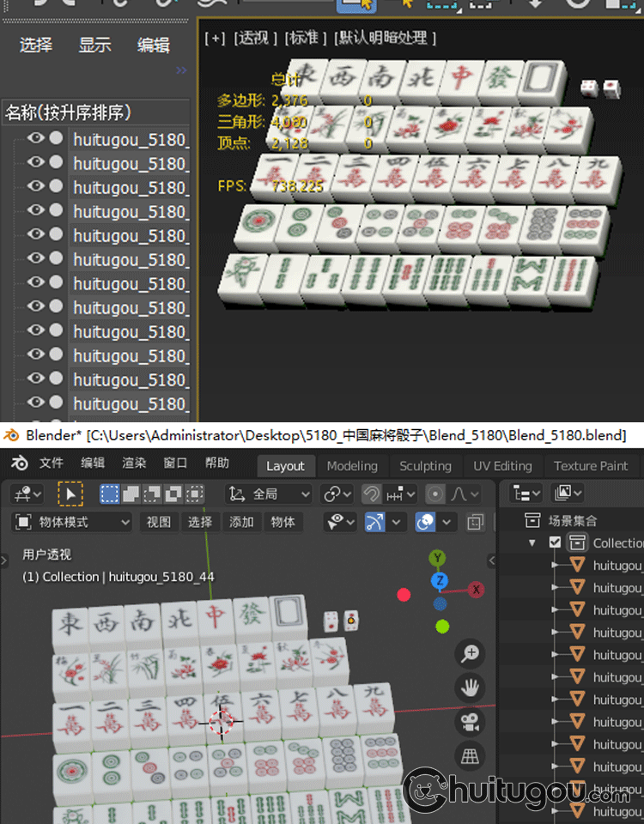
Task: Hide the first huitugou_5180 object via eye icon
Action: click(35, 138)
